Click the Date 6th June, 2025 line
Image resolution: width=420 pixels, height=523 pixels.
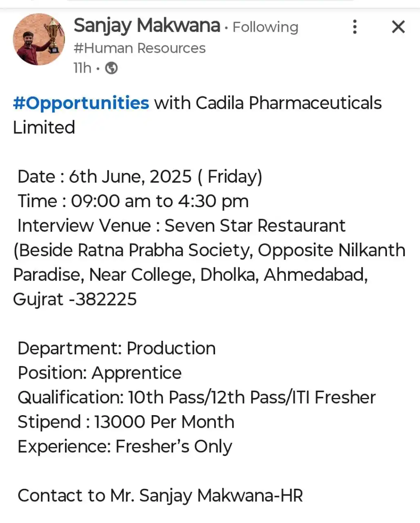[140, 177]
